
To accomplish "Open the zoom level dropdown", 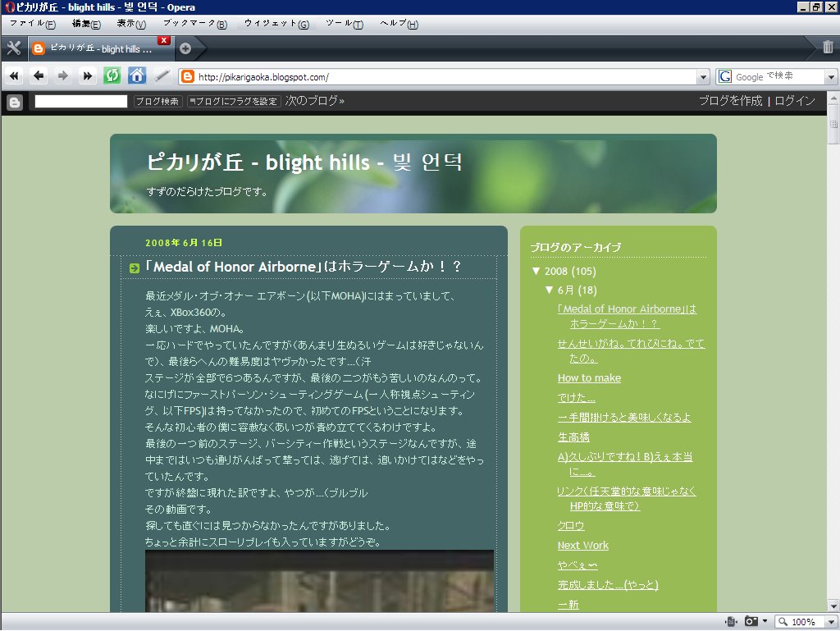I will pyautogui.click(x=832, y=621).
